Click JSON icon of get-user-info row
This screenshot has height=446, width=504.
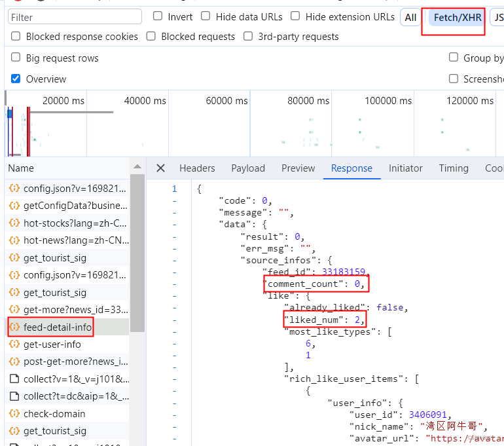point(14,344)
